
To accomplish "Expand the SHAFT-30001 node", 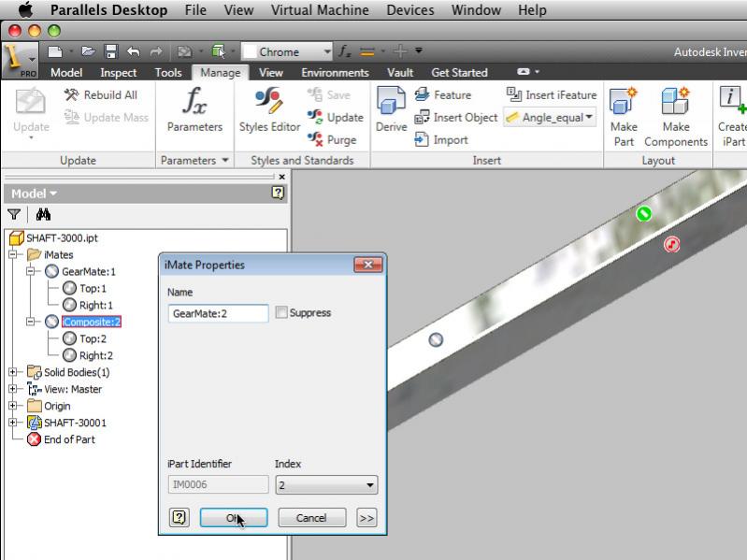I will pos(13,423).
